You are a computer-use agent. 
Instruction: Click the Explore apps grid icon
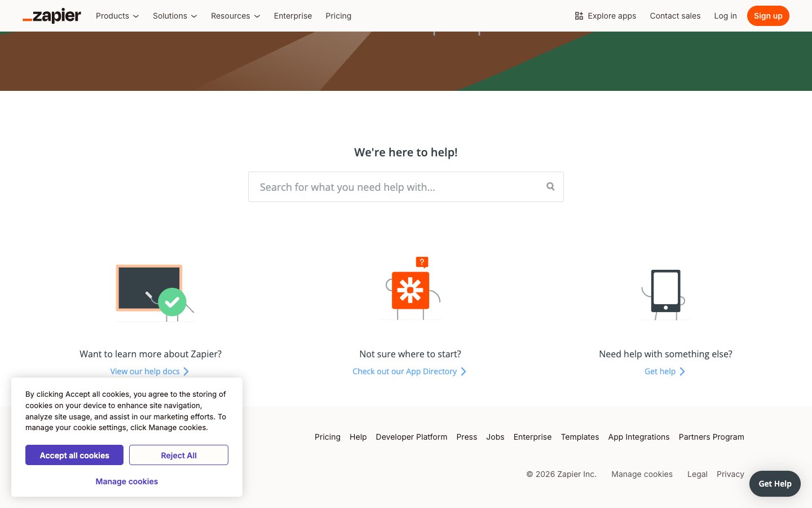579,16
